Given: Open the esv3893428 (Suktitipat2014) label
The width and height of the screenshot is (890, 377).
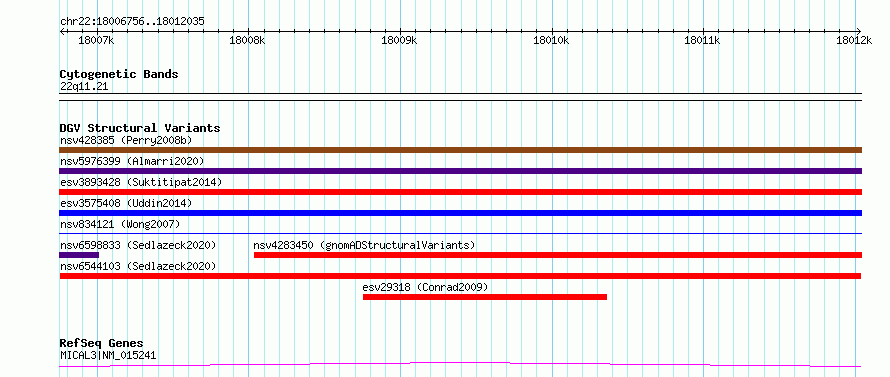Looking at the screenshot, I should click(x=141, y=182).
